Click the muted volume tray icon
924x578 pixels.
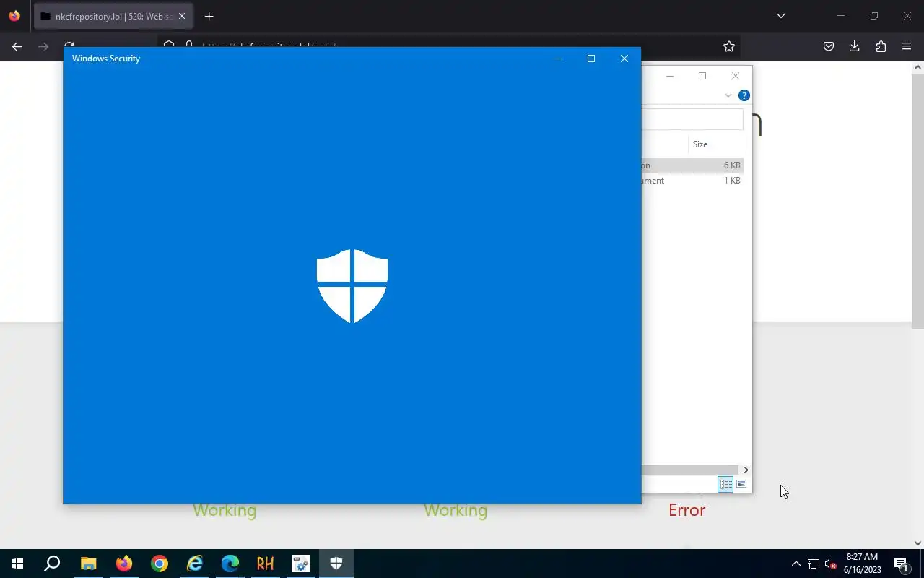point(830,564)
